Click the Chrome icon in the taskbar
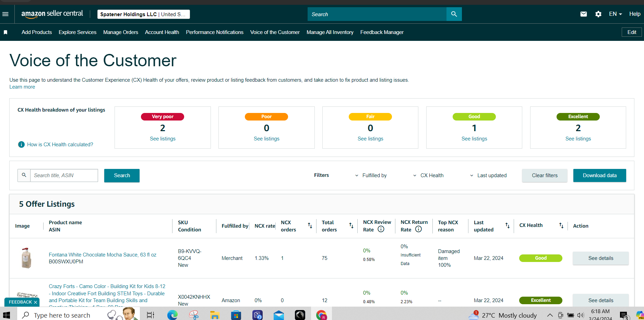 click(x=322, y=315)
